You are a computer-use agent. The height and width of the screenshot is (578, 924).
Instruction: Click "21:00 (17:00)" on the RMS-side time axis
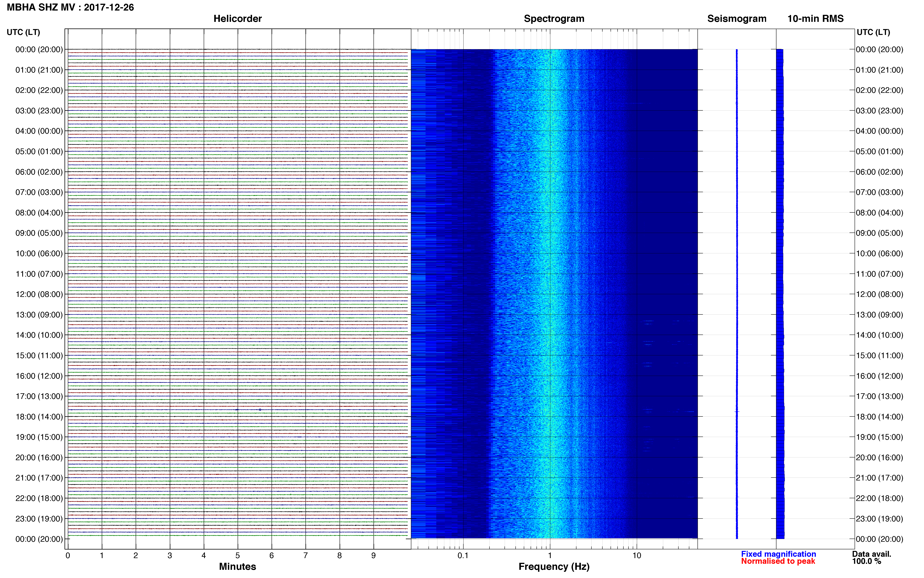[x=879, y=478]
